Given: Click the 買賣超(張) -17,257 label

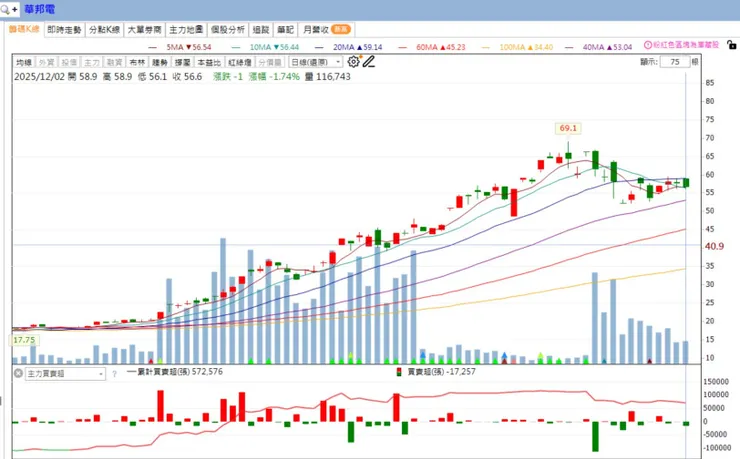Looking at the screenshot, I should (x=441, y=372).
